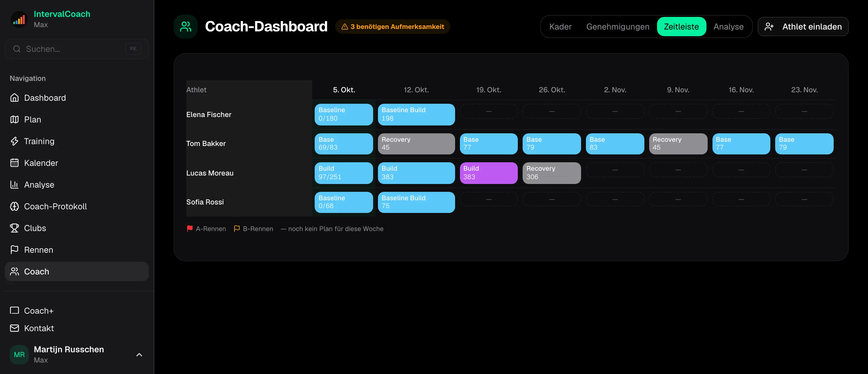The image size is (868, 374).
Task: Click the Suchen search field
Action: point(77,49)
